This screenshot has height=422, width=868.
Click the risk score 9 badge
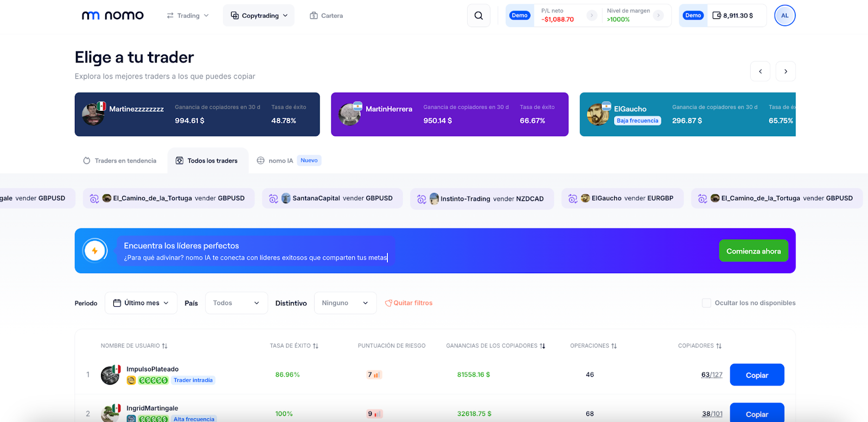(x=375, y=414)
